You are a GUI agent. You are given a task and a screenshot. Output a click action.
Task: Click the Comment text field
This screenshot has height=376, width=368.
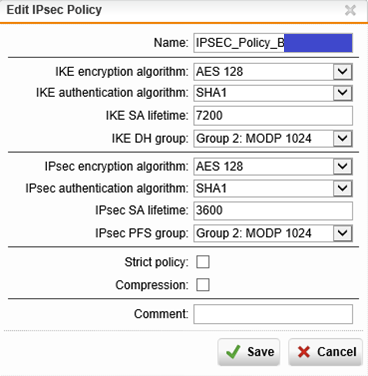(x=273, y=314)
